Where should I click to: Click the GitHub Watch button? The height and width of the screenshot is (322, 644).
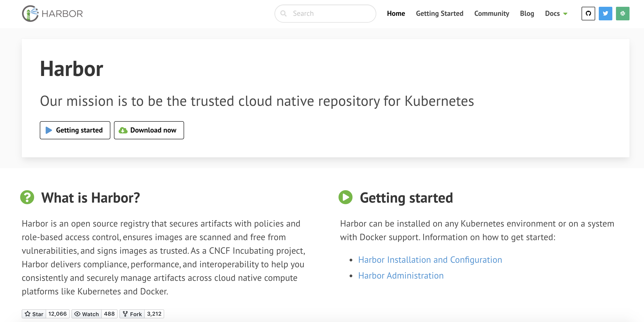[x=87, y=314]
